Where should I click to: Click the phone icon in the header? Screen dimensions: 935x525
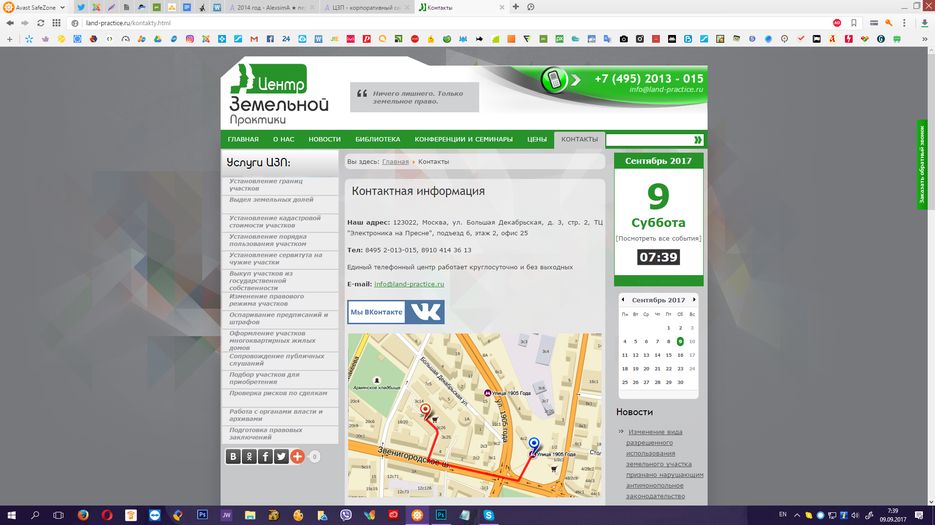click(554, 80)
